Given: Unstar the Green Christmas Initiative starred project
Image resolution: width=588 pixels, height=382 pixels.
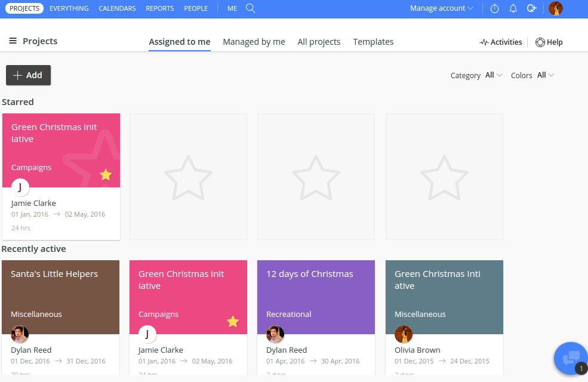Looking at the screenshot, I should tap(105, 175).
